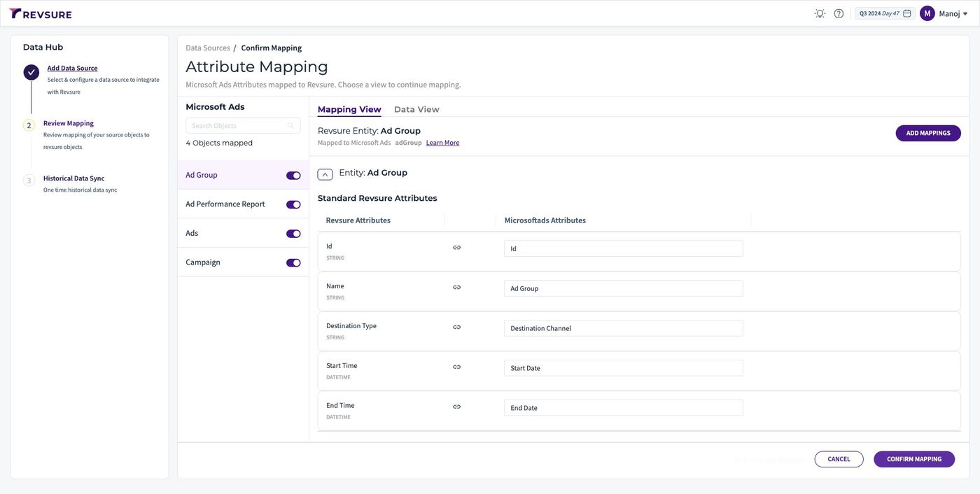This screenshot has height=494, width=980.
Task: Click the Historical Data Sync step title
Action: (73, 178)
